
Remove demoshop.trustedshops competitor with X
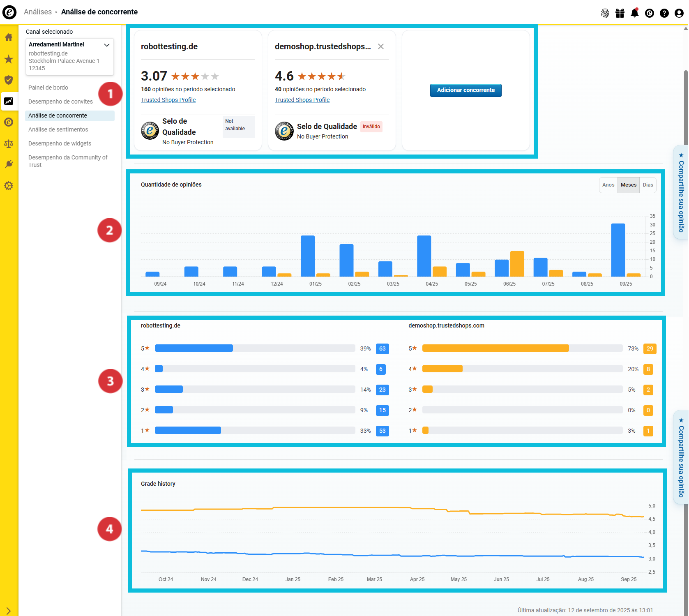381,46
